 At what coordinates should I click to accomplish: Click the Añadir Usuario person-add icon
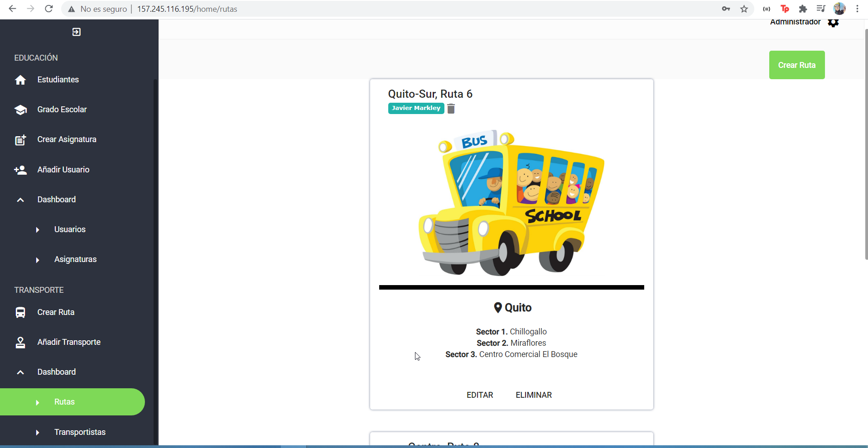[x=20, y=170]
